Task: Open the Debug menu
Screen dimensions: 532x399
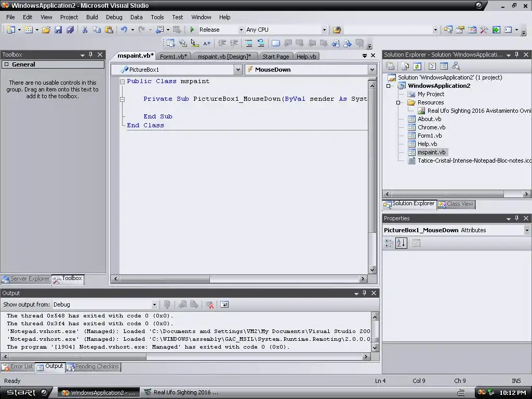Action: (114, 17)
